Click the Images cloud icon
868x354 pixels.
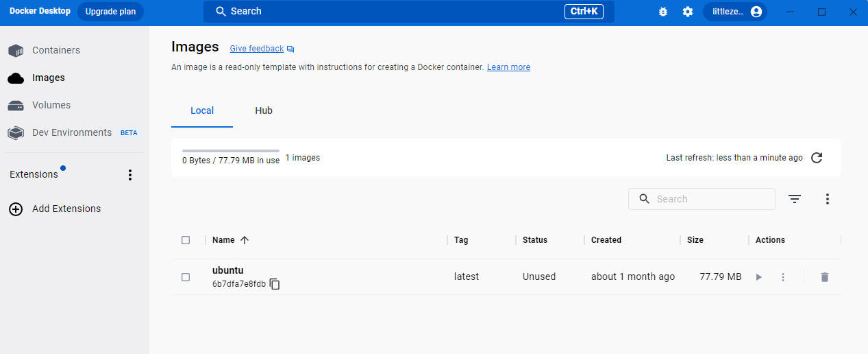point(16,78)
